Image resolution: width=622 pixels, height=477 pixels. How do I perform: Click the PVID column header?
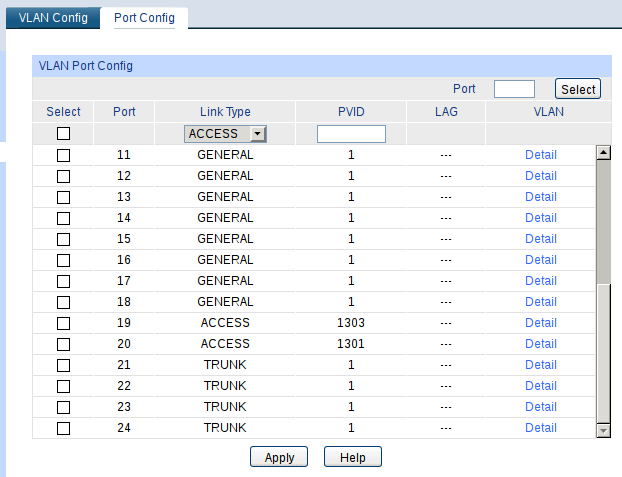[x=351, y=112]
